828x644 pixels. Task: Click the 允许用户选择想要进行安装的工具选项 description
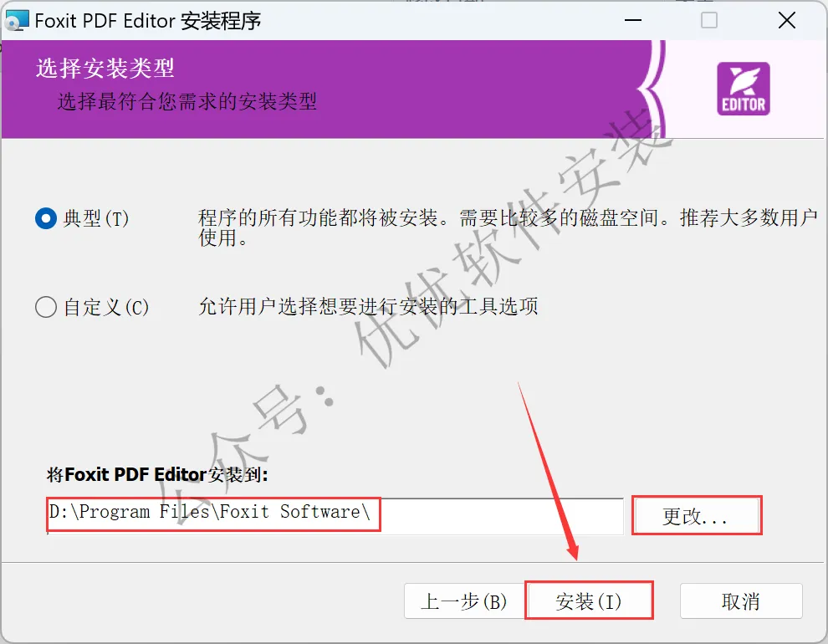click(x=369, y=306)
